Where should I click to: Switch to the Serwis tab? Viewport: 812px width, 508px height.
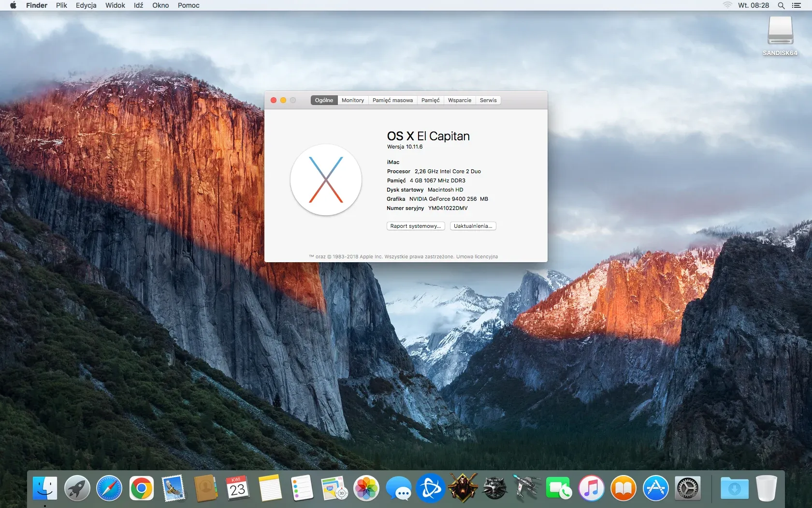488,100
